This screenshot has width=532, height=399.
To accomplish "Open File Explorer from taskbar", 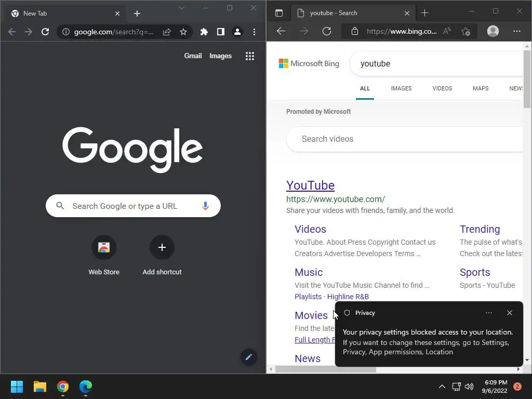I will click(39, 387).
